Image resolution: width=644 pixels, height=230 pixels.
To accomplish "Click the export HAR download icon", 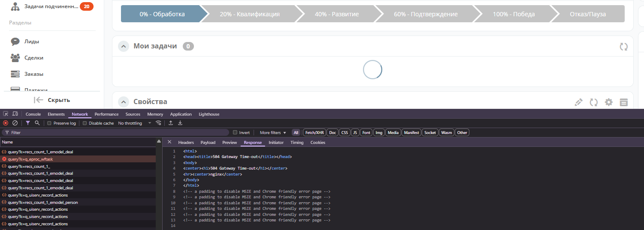I will 180,123.
